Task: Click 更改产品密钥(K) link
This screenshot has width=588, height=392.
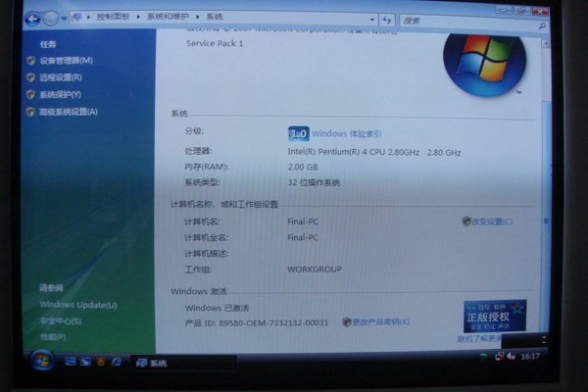Action: coord(381,321)
